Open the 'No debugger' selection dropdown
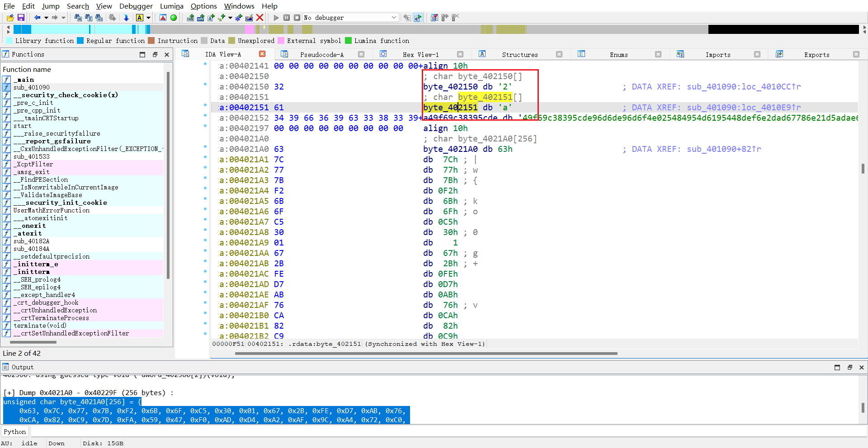868x448 pixels. [350, 18]
